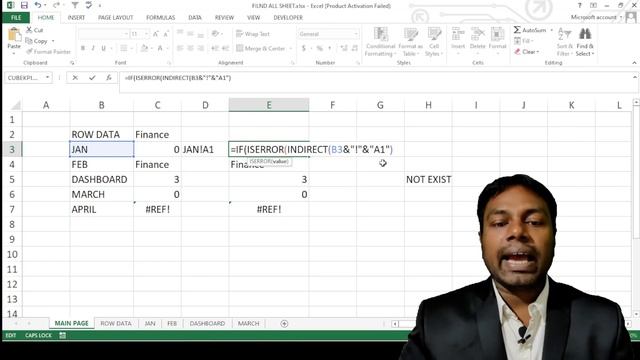This screenshot has height=360, width=640.
Task: Select column B header
Action: click(102, 105)
